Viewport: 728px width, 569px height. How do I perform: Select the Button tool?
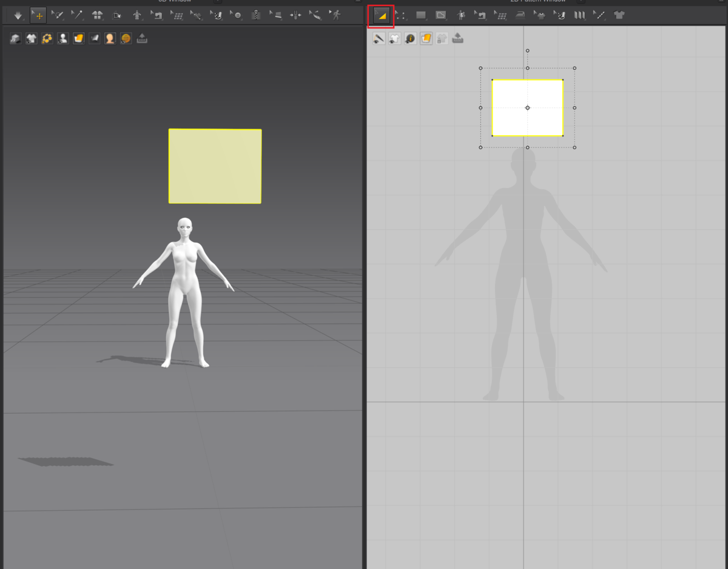pos(237,15)
